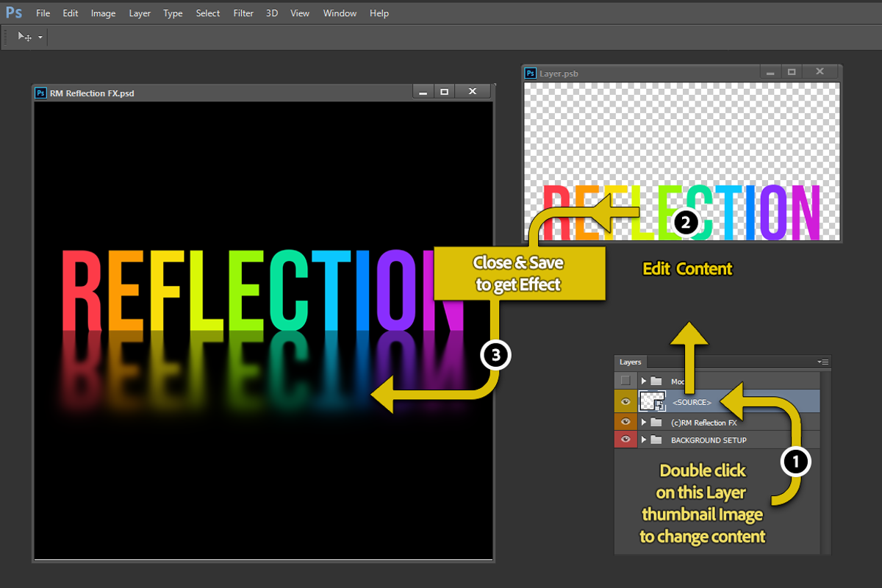This screenshot has height=588, width=882.
Task: Open the Layers panel flyout menu
Action: (x=823, y=362)
